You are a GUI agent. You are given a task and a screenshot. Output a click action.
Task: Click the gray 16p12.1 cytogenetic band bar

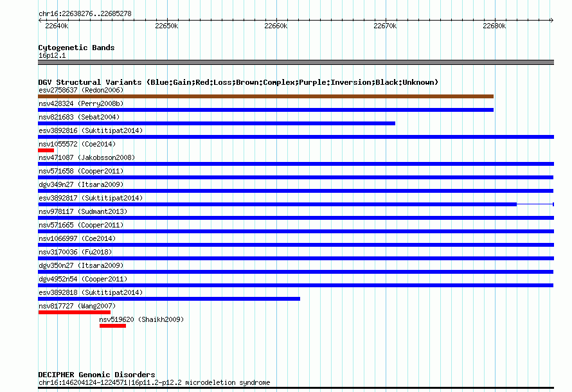[296, 62]
